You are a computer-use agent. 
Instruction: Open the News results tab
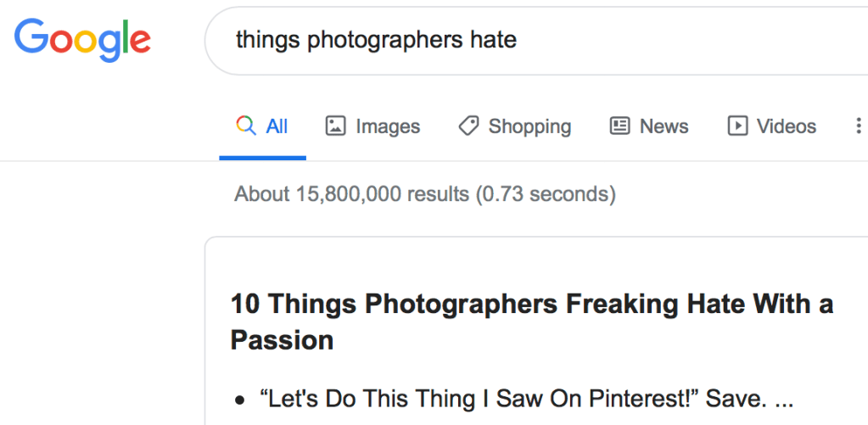(664, 126)
